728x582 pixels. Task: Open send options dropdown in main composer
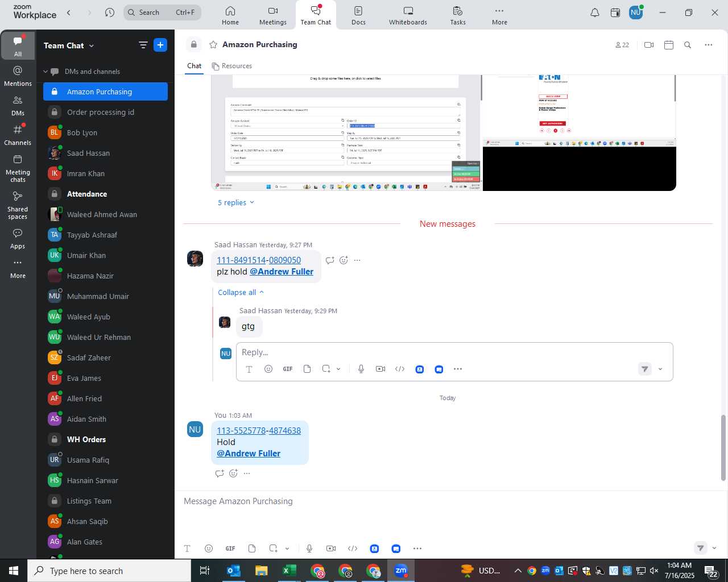(714, 548)
